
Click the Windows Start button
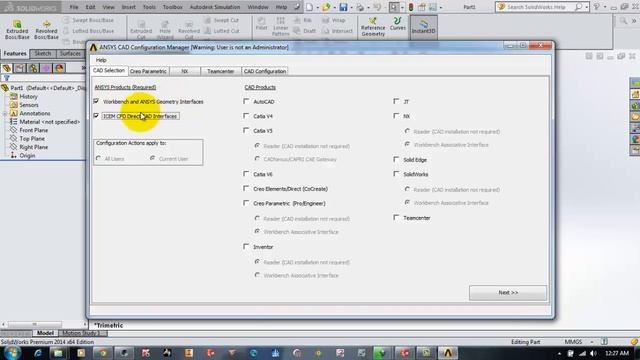point(11,353)
